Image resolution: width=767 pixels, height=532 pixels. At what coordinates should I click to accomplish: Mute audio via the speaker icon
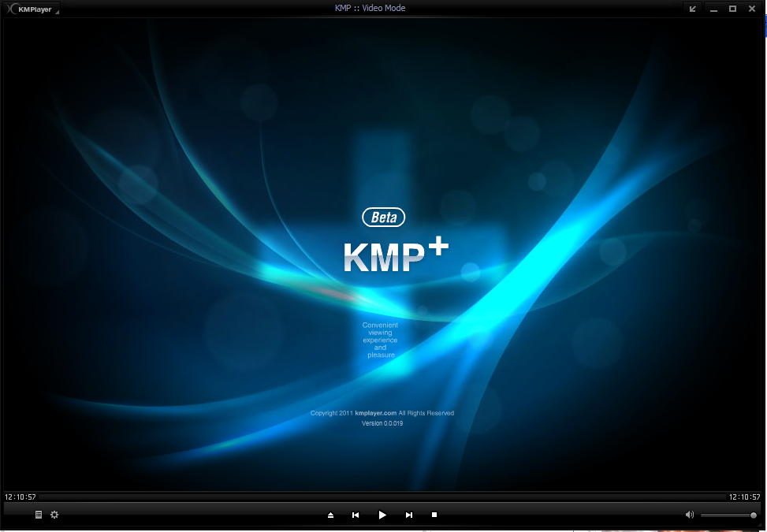(x=690, y=515)
